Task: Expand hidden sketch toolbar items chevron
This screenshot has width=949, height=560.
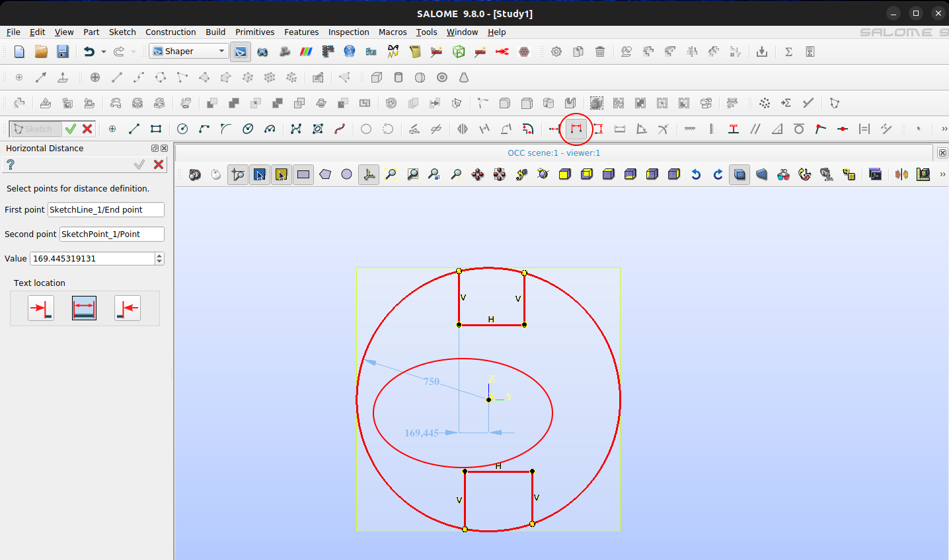Action: (x=944, y=129)
